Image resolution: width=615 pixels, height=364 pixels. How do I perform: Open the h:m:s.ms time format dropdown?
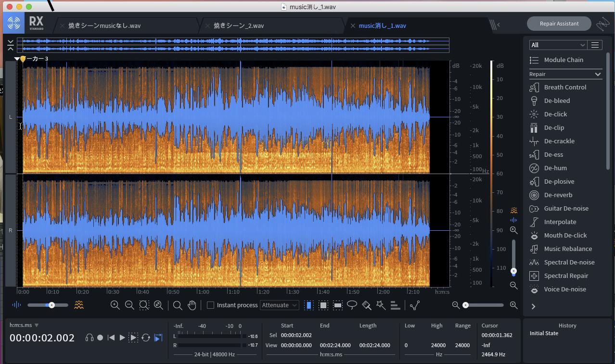tap(24, 326)
